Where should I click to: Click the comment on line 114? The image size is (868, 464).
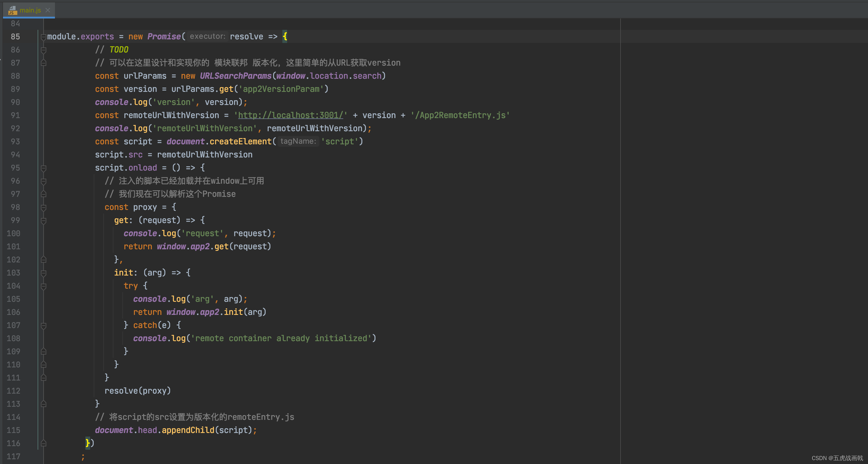tap(194, 417)
